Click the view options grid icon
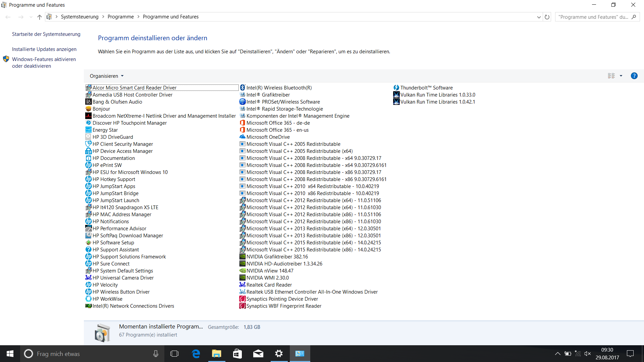The height and width of the screenshot is (362, 644). [611, 76]
